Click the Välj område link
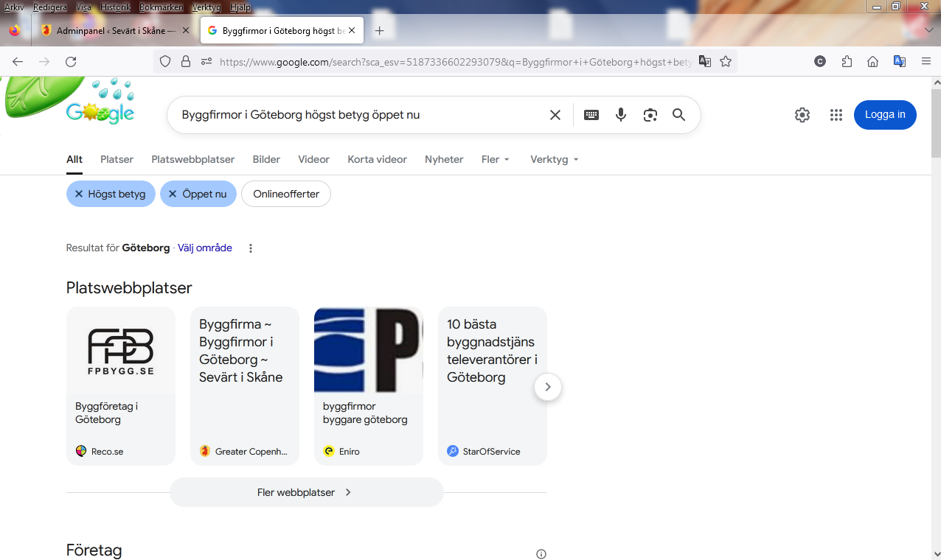Viewport: 941px width, 560px height. pyautogui.click(x=205, y=248)
